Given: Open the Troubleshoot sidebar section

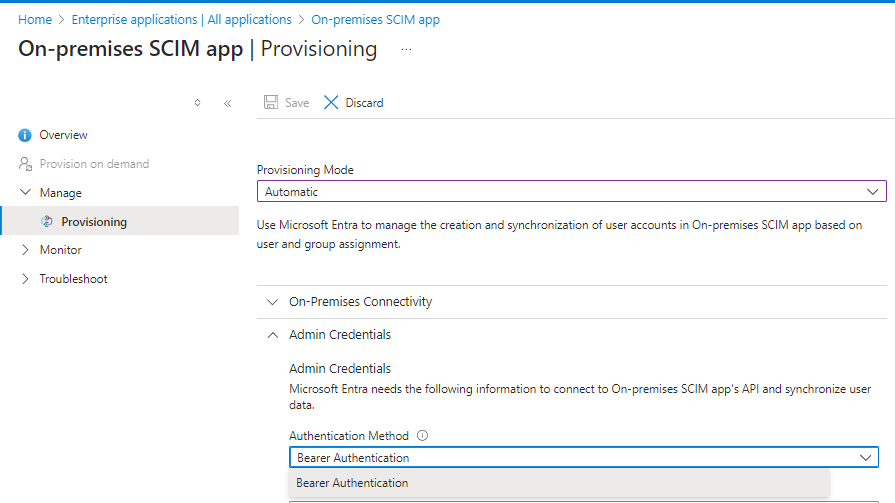Looking at the screenshot, I should coord(74,279).
